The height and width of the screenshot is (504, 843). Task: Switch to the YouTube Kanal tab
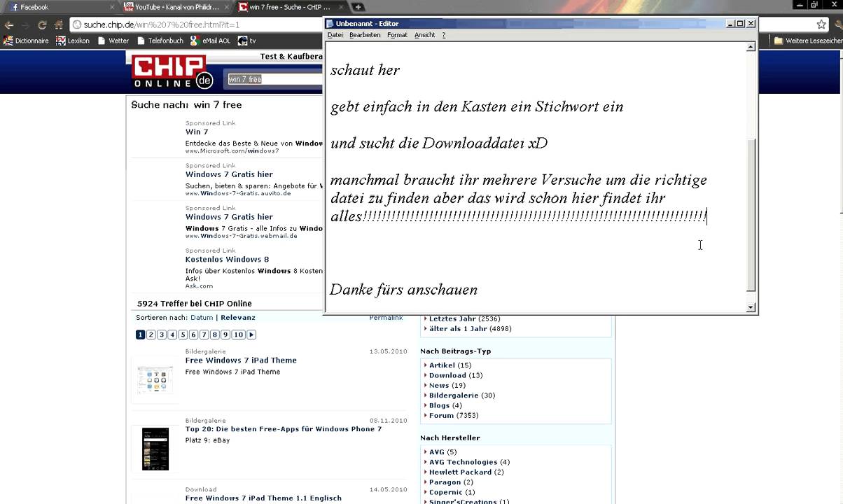point(176,7)
